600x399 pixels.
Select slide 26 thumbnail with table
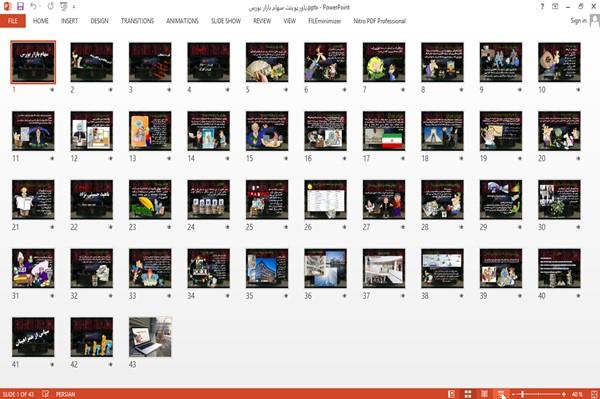(x=326, y=199)
